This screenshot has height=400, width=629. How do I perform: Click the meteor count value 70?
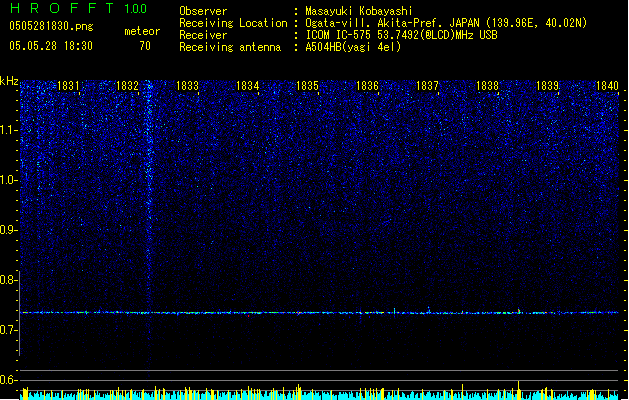(x=145, y=46)
